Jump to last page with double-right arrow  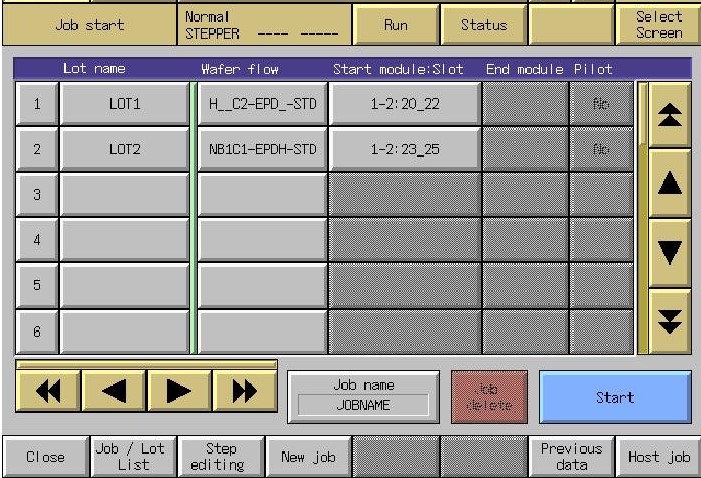click(244, 391)
